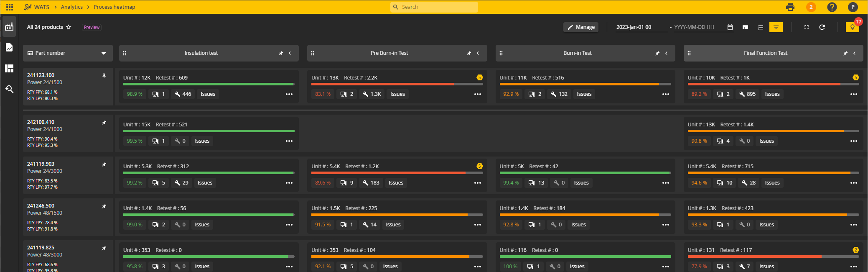Screen dimensions: 868x272
Task: Pin part number 241123.100 row
Action: (104, 76)
